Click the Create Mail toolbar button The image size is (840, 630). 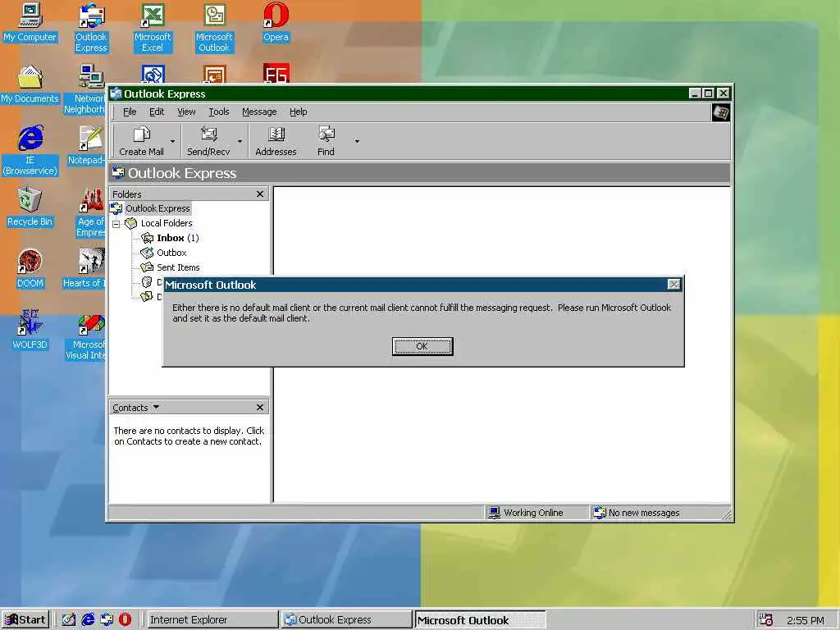tap(141, 141)
